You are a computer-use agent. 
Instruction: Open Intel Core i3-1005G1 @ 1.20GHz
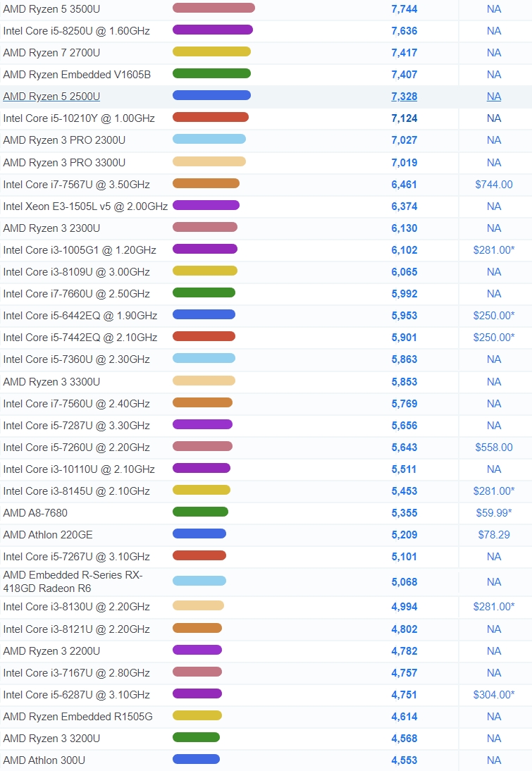click(80, 250)
